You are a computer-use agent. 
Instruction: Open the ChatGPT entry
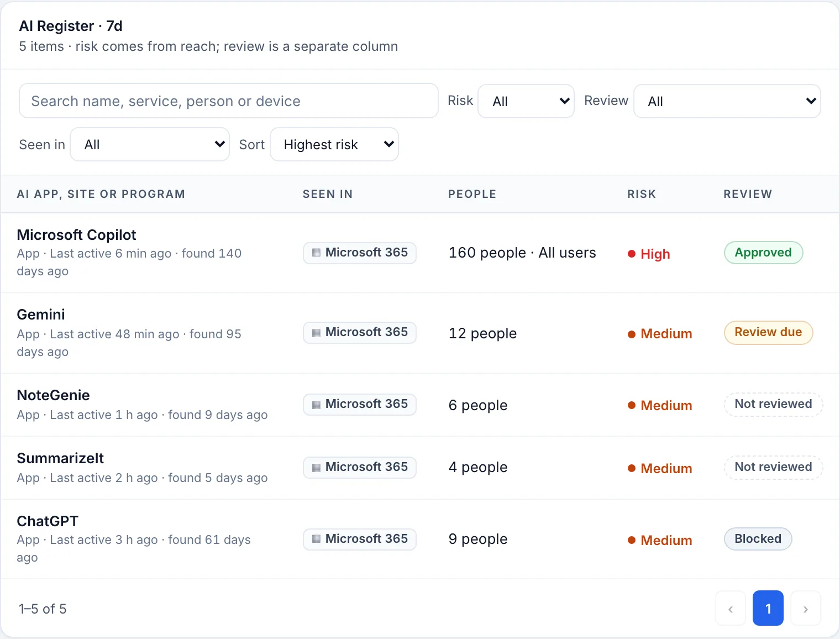coord(48,521)
